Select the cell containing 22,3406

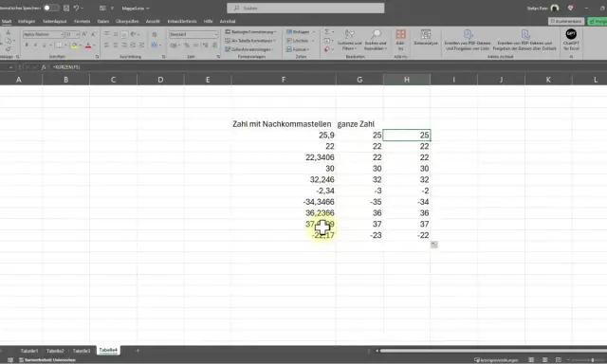tap(284, 157)
